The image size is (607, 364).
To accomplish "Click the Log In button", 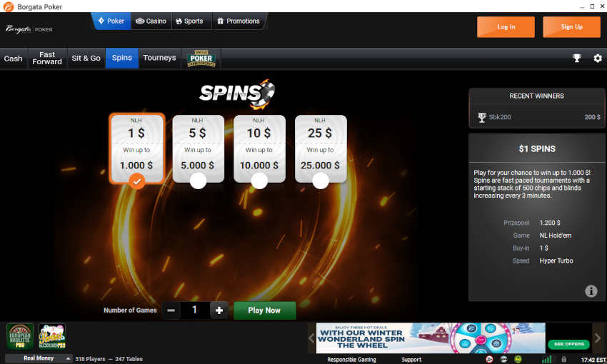I will click(506, 26).
